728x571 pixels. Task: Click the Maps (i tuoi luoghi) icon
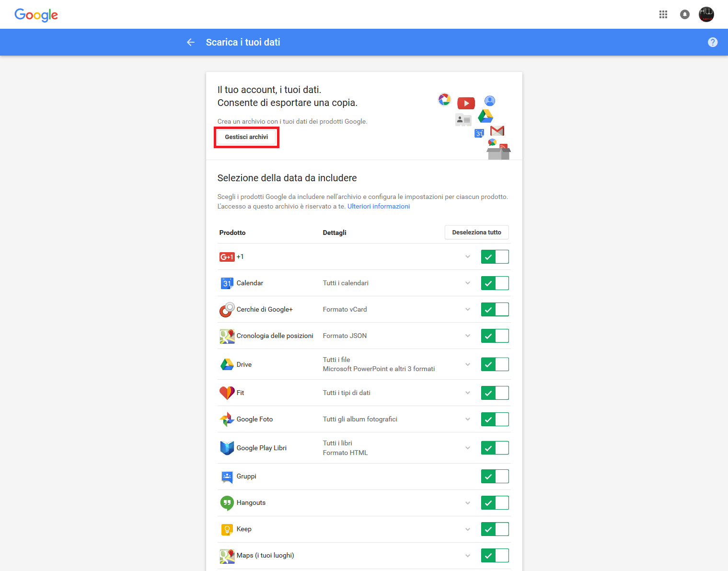coord(227,556)
